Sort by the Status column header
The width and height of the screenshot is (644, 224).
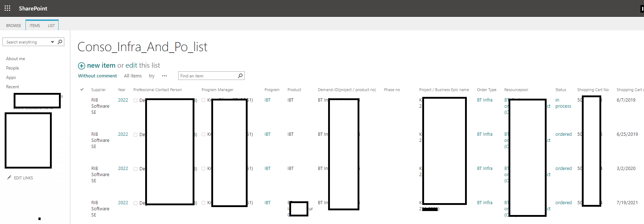pyautogui.click(x=561, y=90)
